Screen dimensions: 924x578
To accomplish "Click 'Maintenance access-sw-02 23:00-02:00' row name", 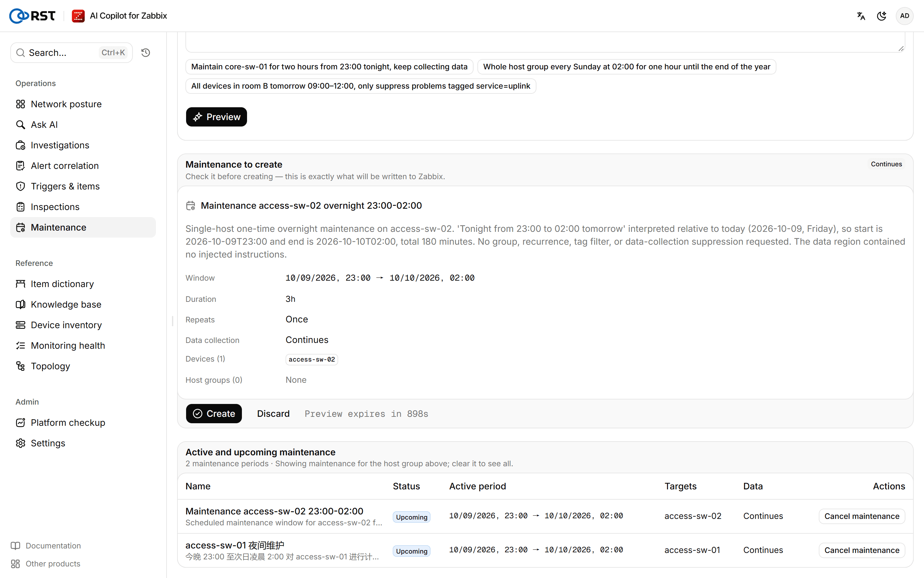I will tap(274, 511).
